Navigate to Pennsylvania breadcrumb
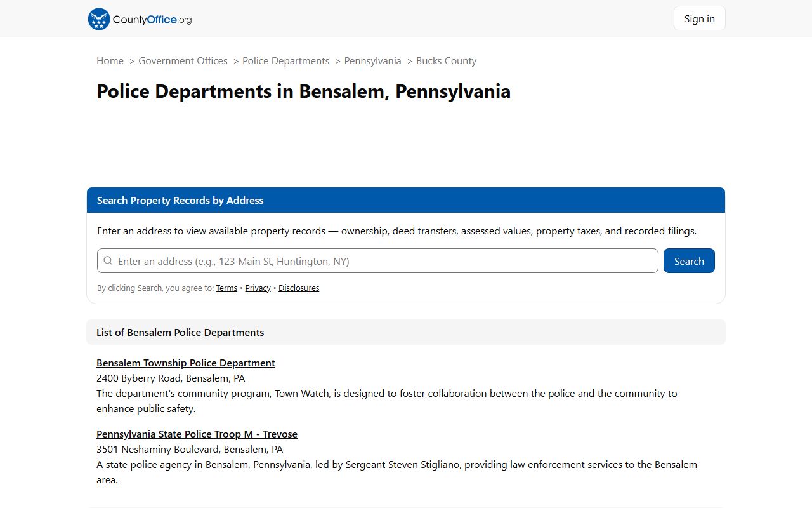This screenshot has height=508, width=812. tap(372, 61)
